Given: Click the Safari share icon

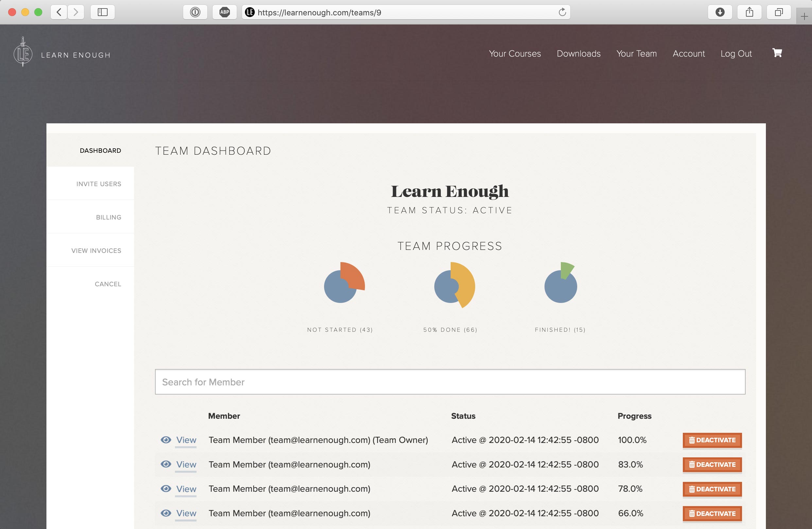Looking at the screenshot, I should pos(749,12).
